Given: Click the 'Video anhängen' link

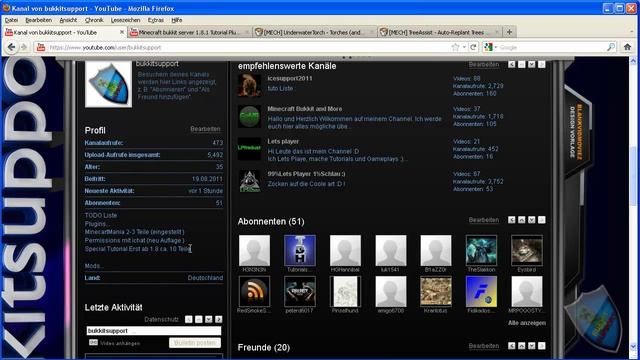Looking at the screenshot, I should 120,343.
